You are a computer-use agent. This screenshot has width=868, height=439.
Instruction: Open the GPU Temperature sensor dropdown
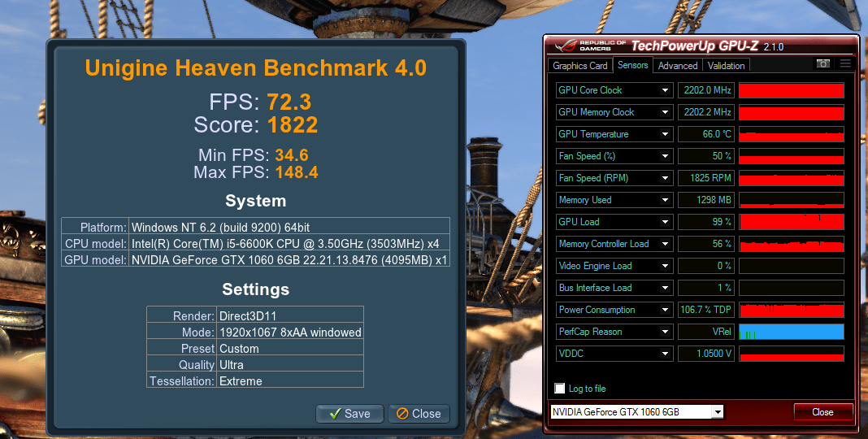(666, 134)
